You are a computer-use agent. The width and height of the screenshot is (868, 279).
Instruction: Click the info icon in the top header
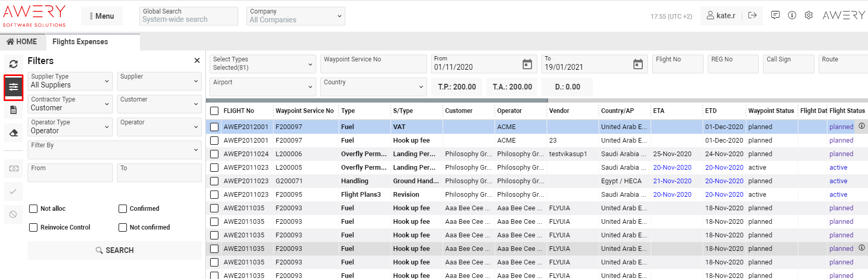tap(792, 16)
